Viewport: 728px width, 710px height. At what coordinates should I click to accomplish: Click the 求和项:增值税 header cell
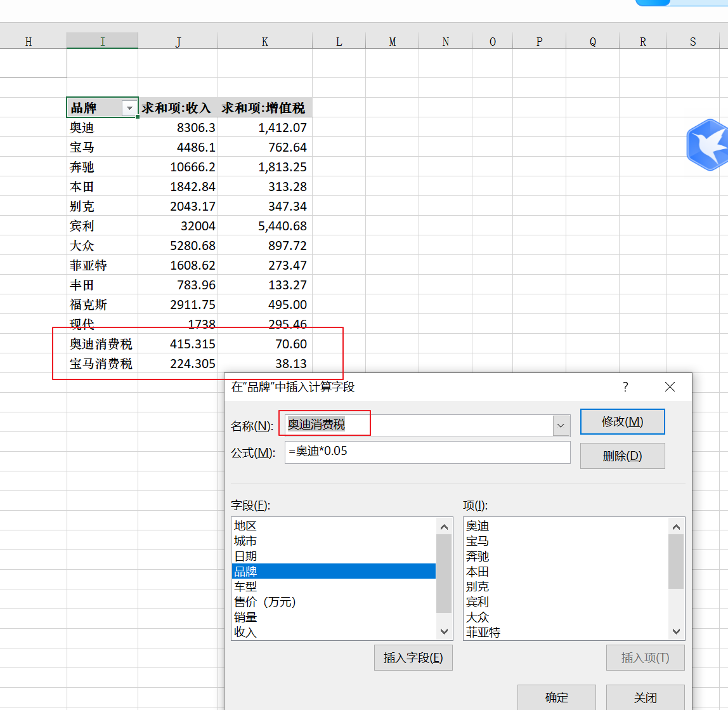[x=265, y=108]
